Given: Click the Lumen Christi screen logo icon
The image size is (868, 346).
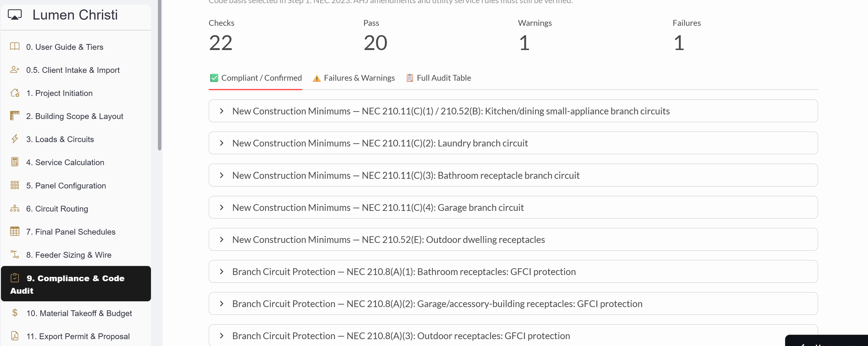Looking at the screenshot, I should pyautogui.click(x=15, y=15).
